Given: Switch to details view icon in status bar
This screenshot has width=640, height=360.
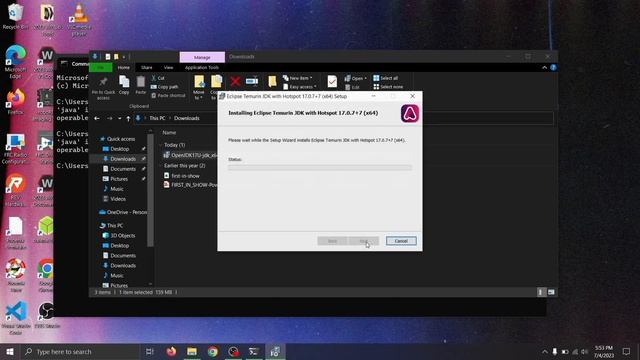Looking at the screenshot, I should (x=541, y=292).
